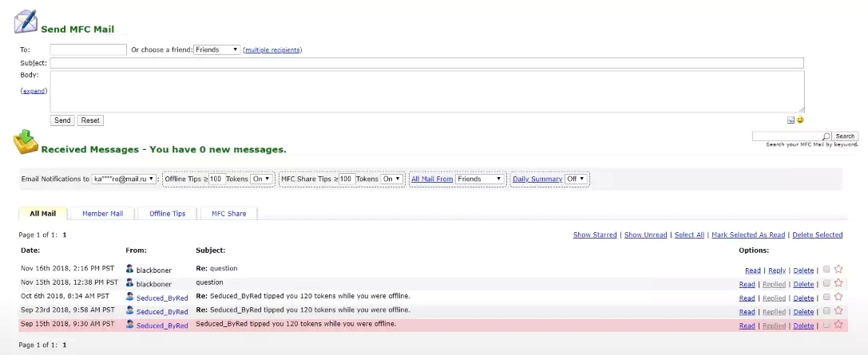Tick checkbox for Nov 15th message

point(826,283)
